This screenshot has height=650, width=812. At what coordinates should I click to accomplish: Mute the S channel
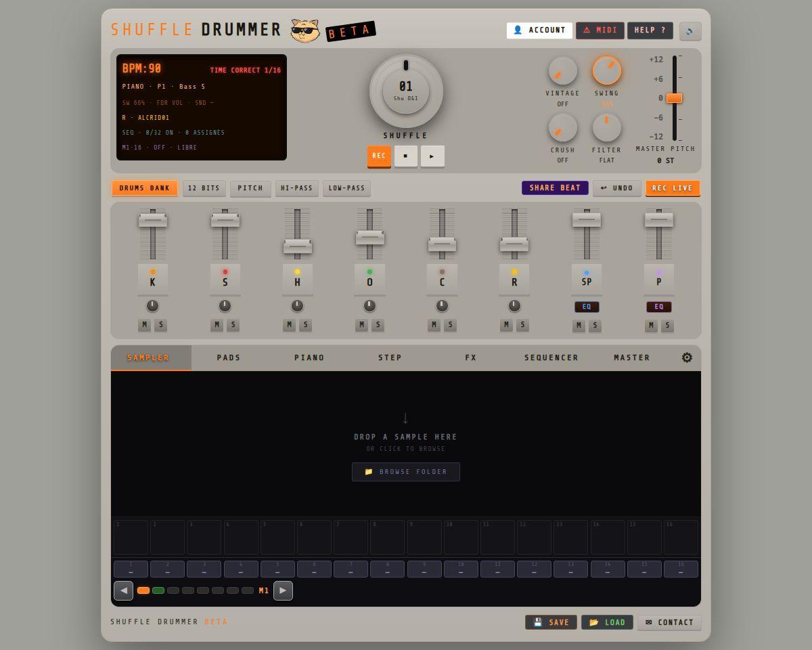(217, 325)
